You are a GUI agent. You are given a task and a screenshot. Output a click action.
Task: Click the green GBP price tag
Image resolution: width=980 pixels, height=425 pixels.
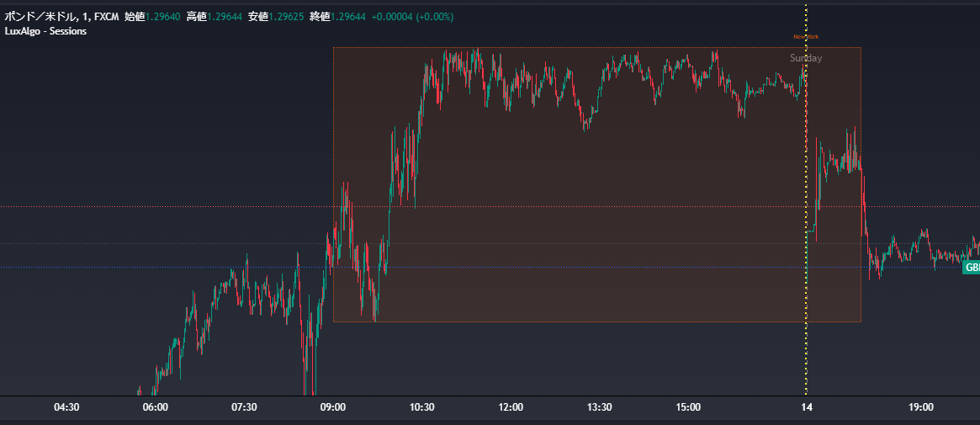972,268
